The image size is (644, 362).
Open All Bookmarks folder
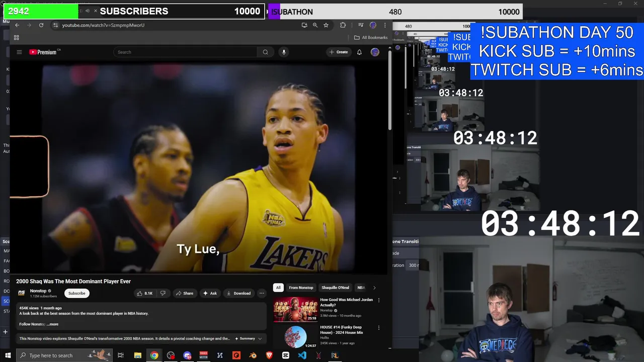tap(371, 38)
